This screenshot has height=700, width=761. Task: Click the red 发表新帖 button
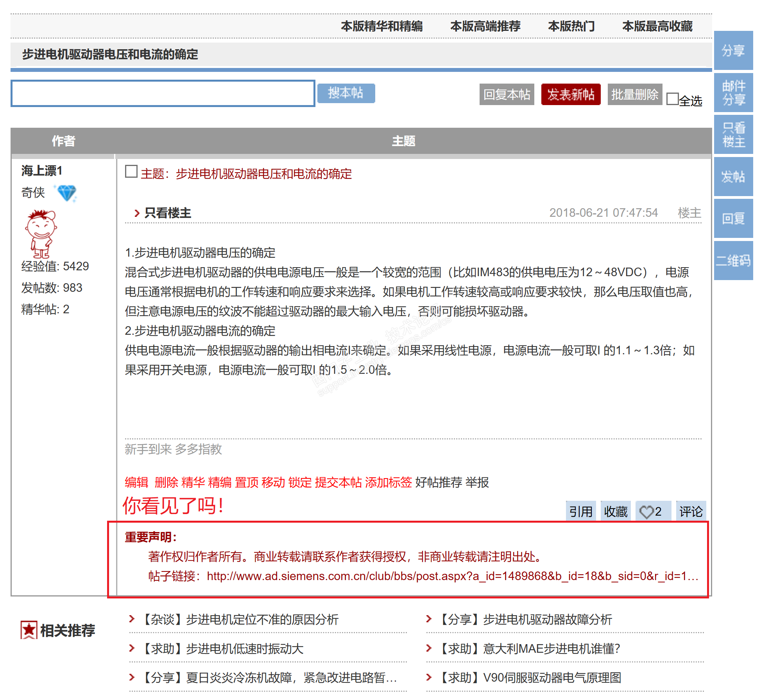click(570, 94)
